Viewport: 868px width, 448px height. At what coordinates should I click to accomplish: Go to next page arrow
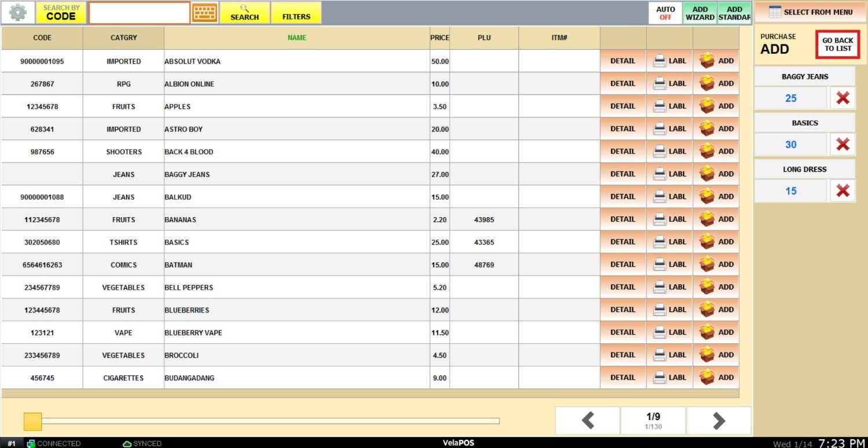tap(719, 421)
